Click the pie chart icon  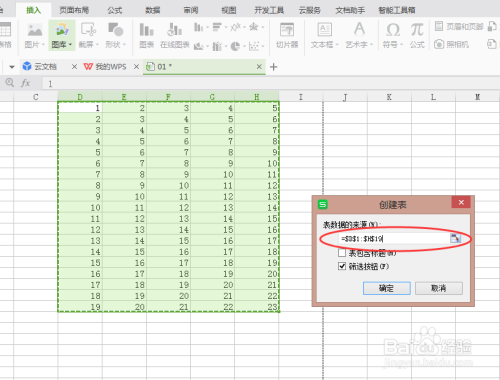coord(235,46)
